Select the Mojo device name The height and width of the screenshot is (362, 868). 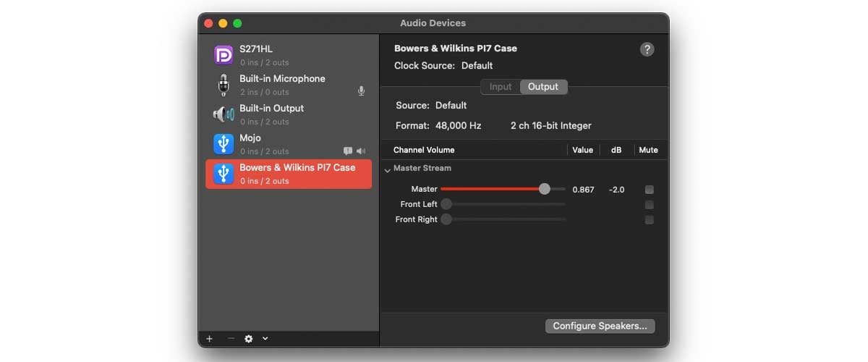click(250, 138)
